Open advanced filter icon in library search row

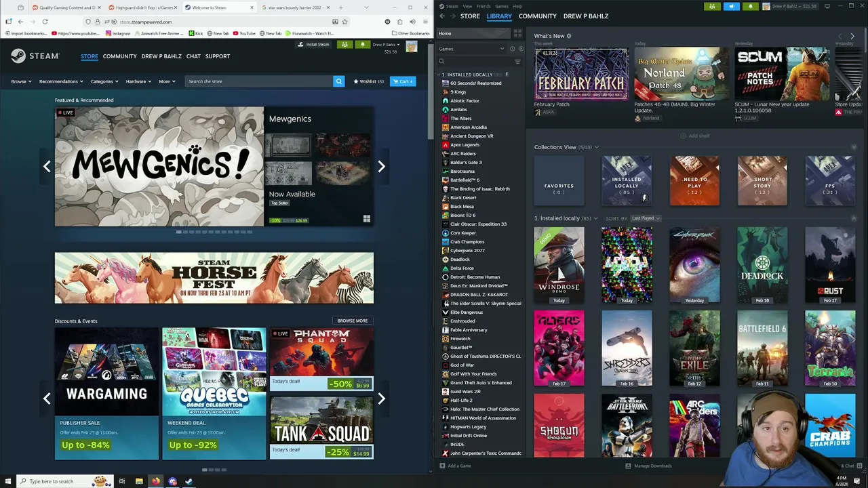[517, 62]
